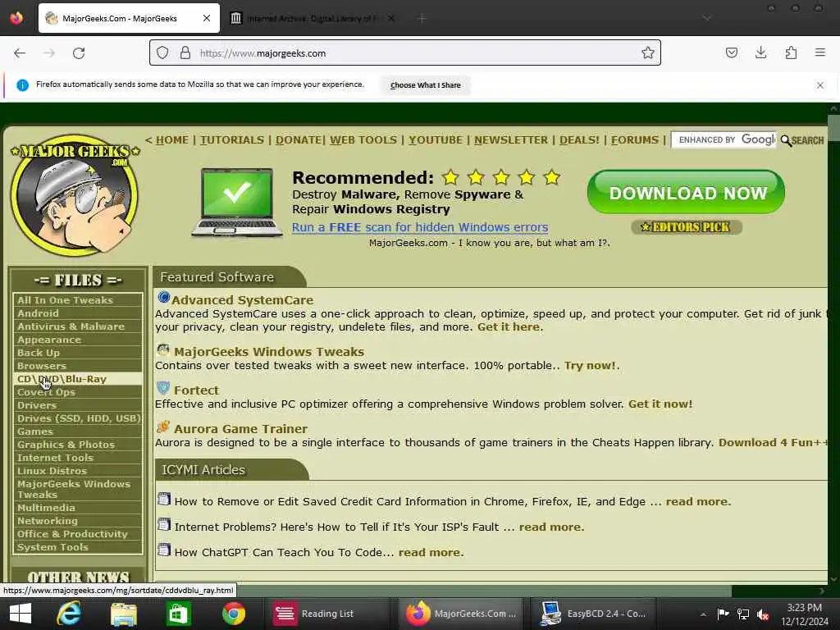Screen dimensions: 840x630
Task: Click the ChatGPT article notepad icon
Action: click(x=164, y=550)
